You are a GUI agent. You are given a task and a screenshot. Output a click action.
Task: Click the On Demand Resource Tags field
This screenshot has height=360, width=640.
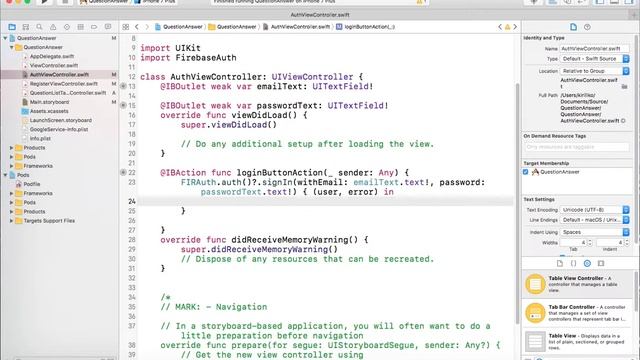576,147
